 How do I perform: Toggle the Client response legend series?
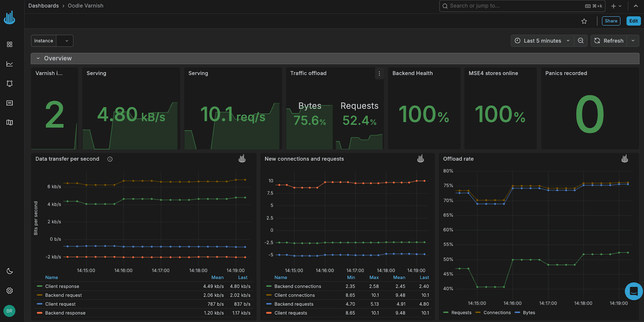tap(62, 287)
